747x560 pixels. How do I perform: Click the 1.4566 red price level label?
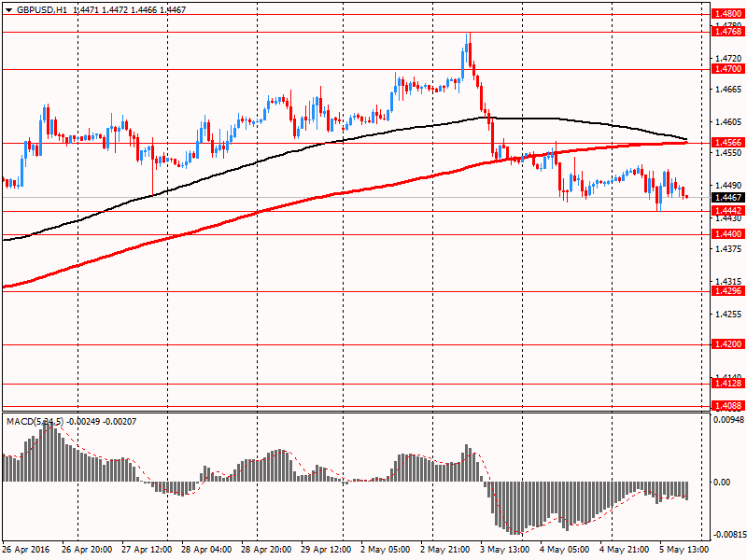[727, 143]
